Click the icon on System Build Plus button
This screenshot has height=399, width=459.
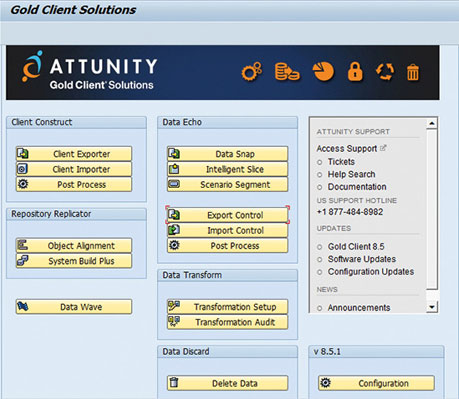point(22,261)
